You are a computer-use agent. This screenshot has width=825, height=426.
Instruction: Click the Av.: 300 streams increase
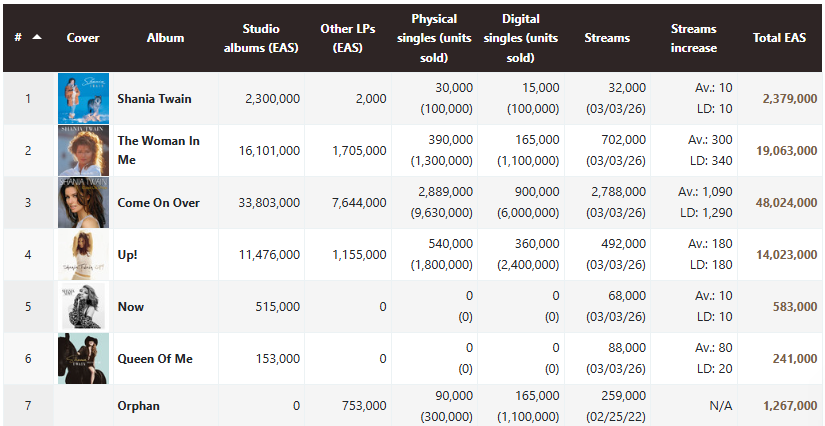coord(710,140)
